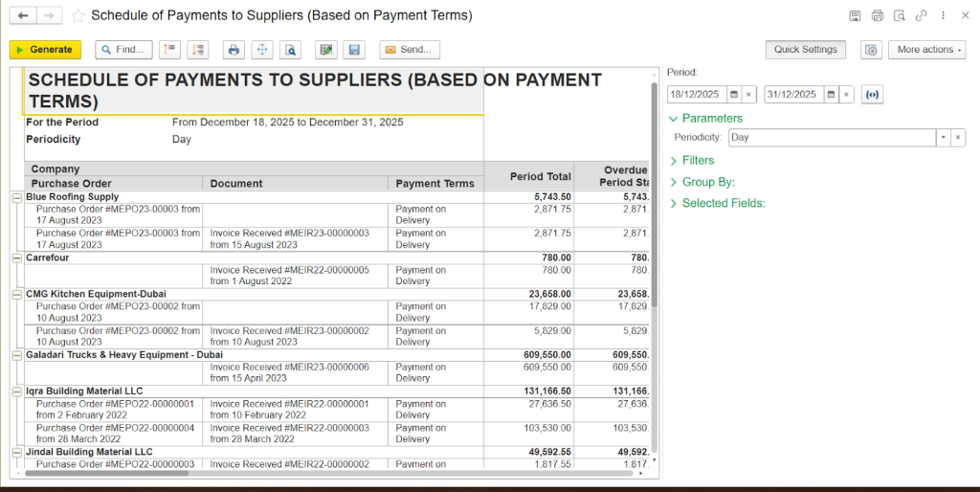Select the 103,530.00 period total cell
The width and height of the screenshot is (980, 492).
click(528, 434)
